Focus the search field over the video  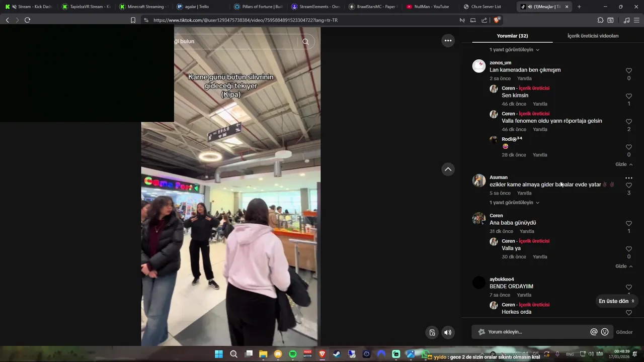click(x=236, y=41)
